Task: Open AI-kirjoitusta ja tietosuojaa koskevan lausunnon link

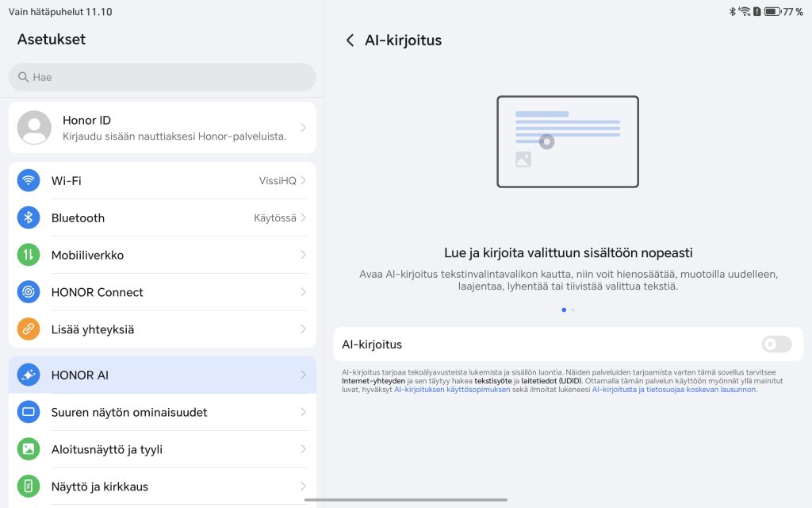Action: (x=674, y=390)
